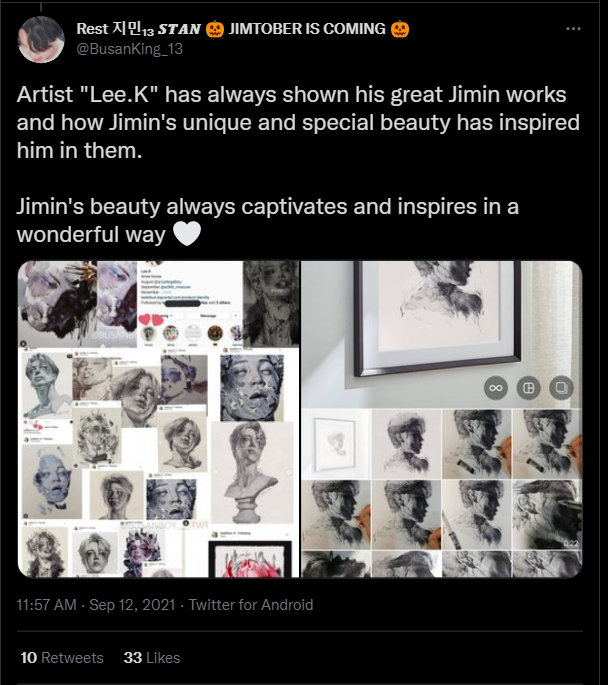Click the 0:22 video frame thumbnail

(546, 515)
